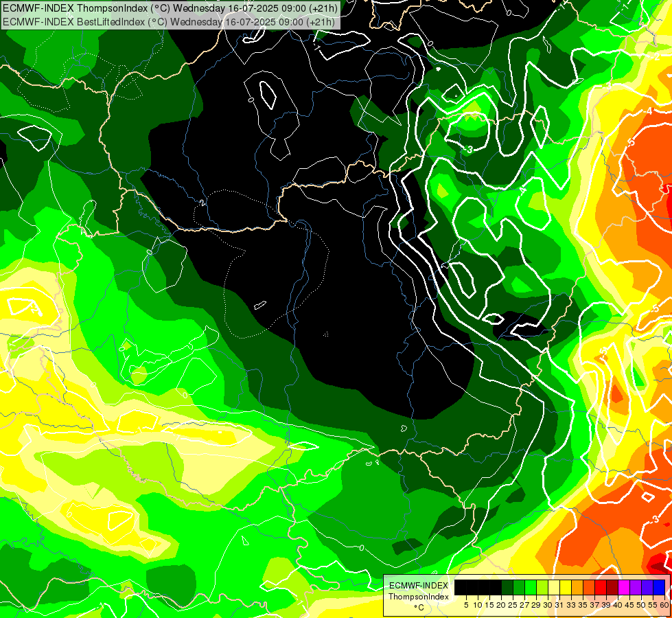Click the BestLiftedIndex title line at top
The width and height of the screenshot is (672, 618).
pyautogui.click(x=168, y=21)
